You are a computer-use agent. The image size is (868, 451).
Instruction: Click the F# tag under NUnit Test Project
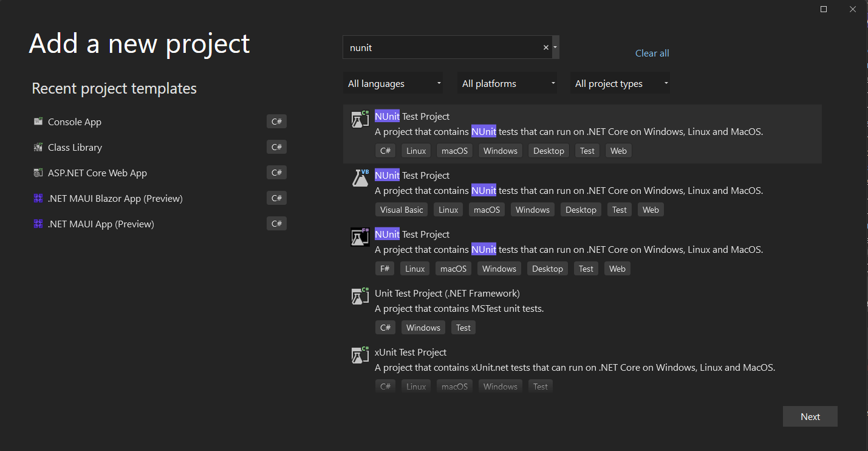(x=384, y=269)
